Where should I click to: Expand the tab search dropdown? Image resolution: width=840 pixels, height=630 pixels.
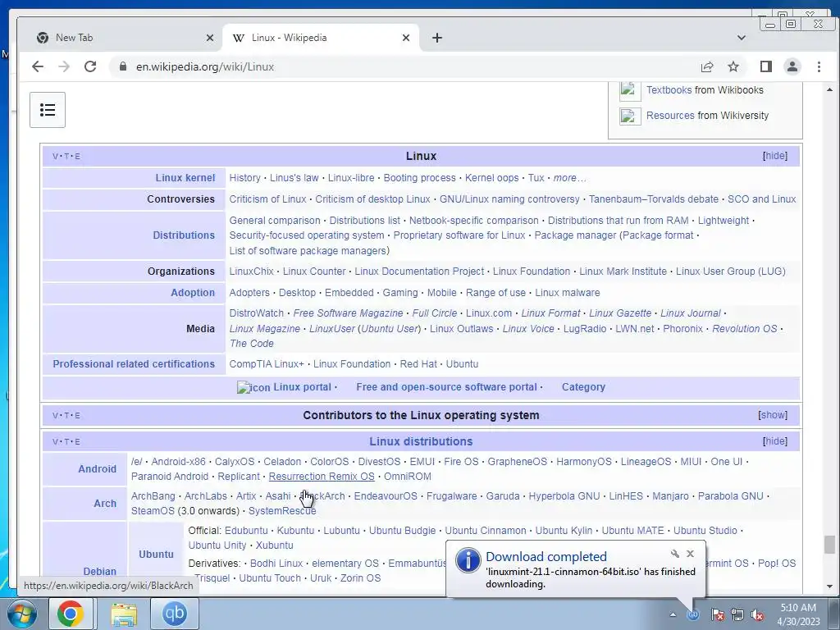click(741, 38)
